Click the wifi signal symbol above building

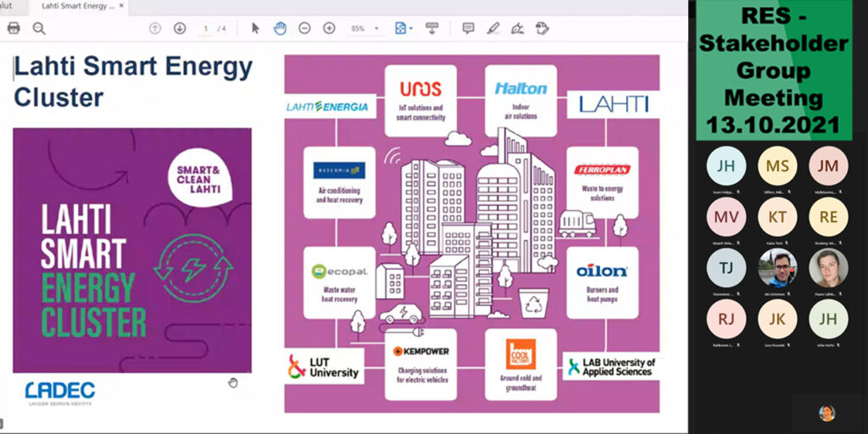[x=393, y=157]
